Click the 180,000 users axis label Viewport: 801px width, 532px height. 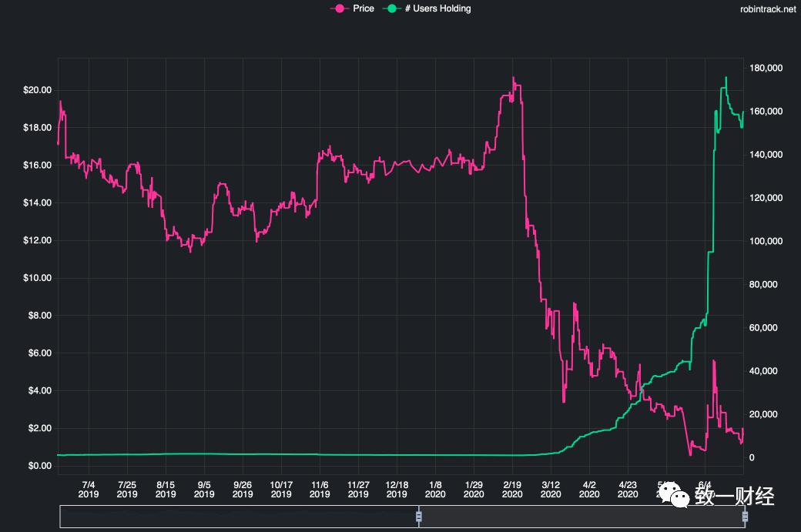(767, 69)
